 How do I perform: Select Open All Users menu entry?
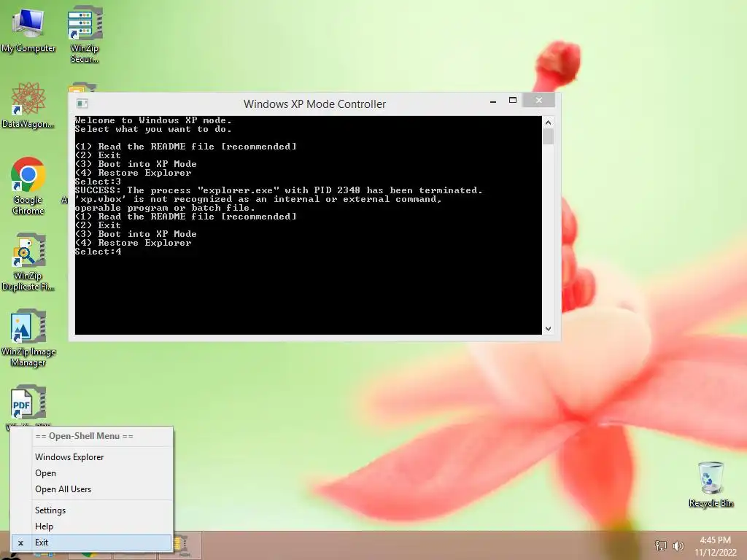click(101, 489)
